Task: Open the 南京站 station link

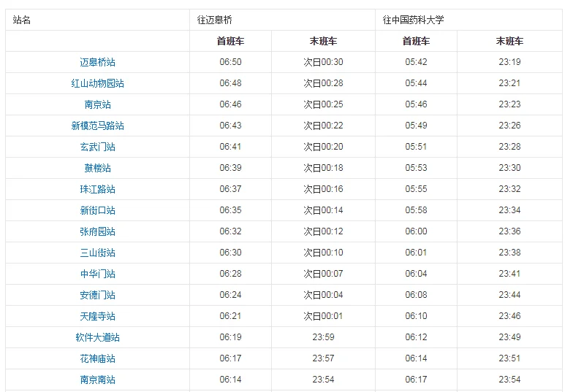Action: pos(98,104)
